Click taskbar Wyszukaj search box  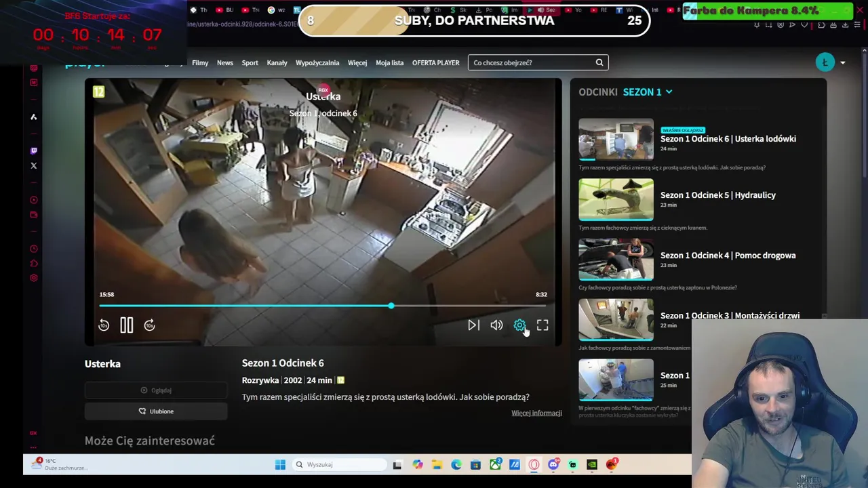point(339,465)
